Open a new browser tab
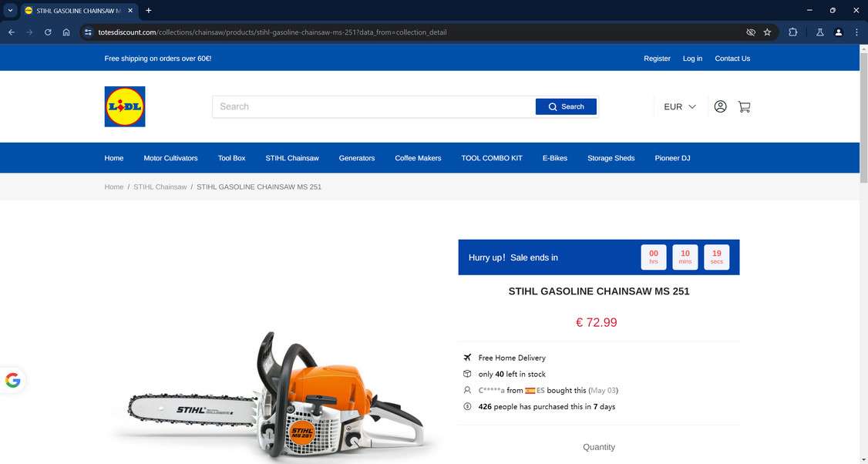 [x=148, y=11]
